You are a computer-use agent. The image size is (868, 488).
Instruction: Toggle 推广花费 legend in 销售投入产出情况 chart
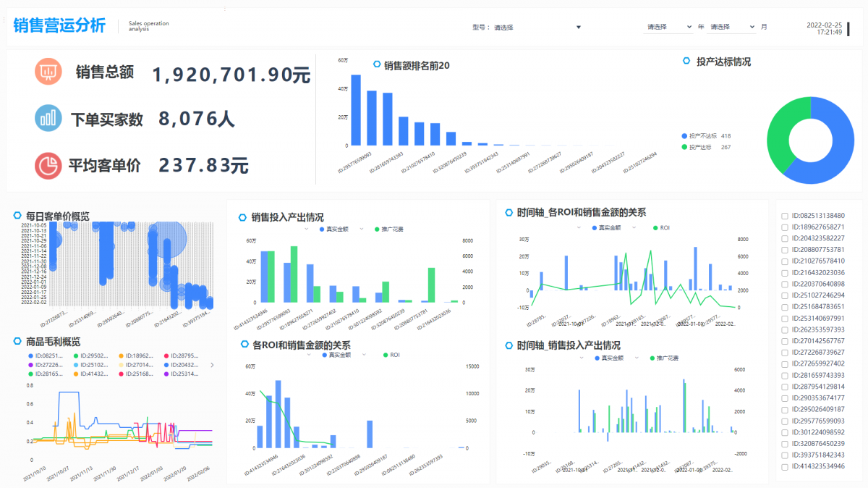[388, 229]
